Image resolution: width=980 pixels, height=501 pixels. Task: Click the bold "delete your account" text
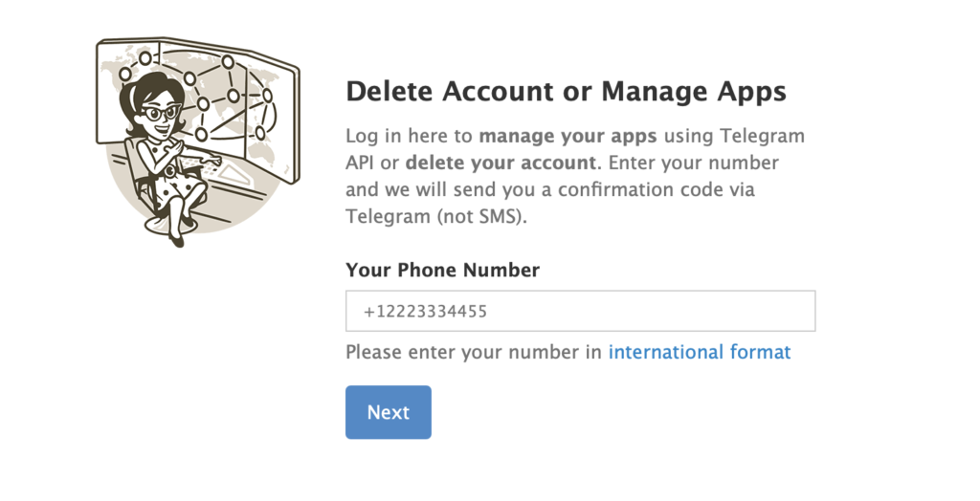[x=507, y=163]
